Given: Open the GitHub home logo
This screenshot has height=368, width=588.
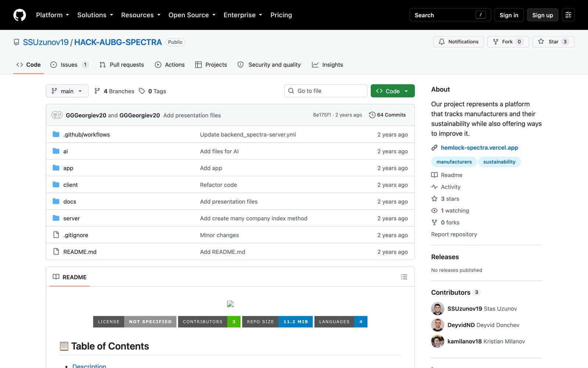Looking at the screenshot, I should pos(19,15).
